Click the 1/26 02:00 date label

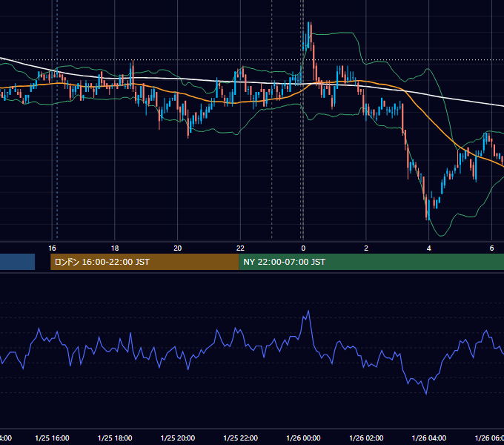(x=366, y=438)
